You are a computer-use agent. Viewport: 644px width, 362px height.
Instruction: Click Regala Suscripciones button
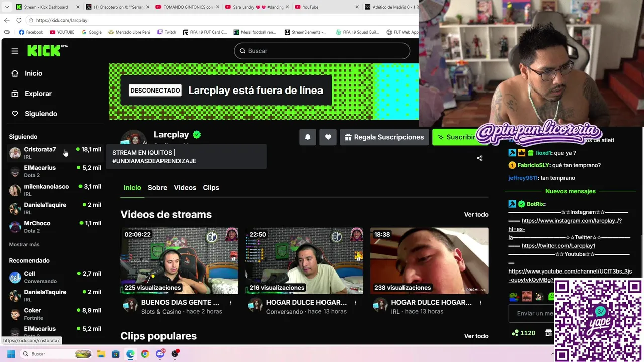tap(384, 137)
